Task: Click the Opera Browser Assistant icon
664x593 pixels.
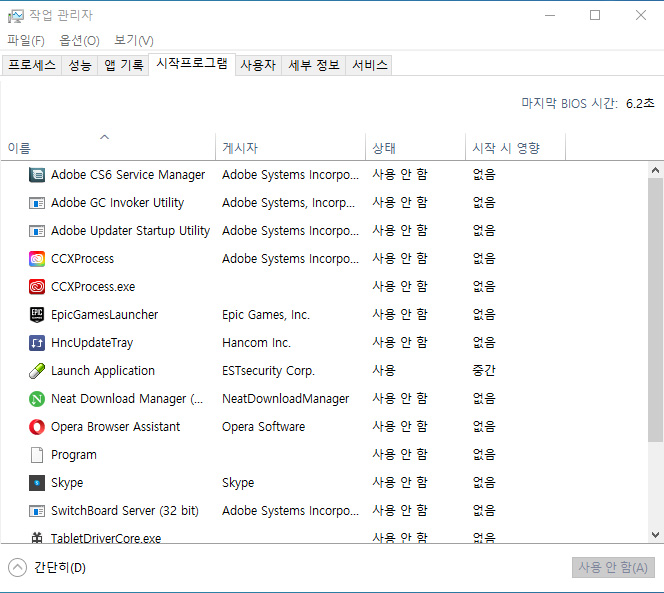Action: [37, 427]
